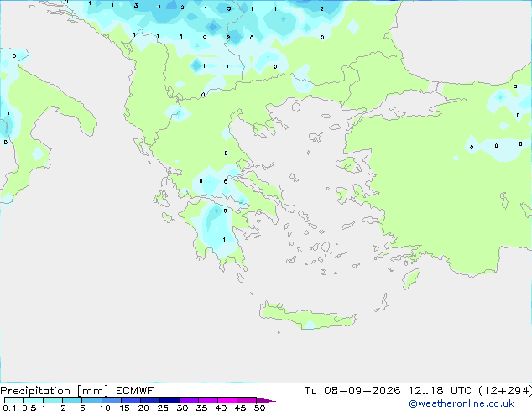The width and height of the screenshot is (532, 411).
Task: Click the legend label '30'
Action: (x=182, y=408)
